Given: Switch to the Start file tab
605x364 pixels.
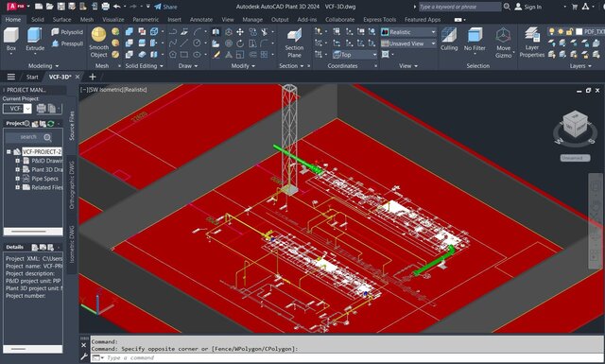Looking at the screenshot, I should [32, 77].
